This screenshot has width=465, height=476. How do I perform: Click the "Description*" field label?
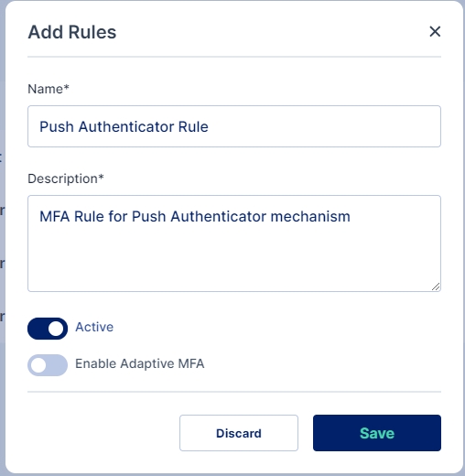[x=66, y=178]
